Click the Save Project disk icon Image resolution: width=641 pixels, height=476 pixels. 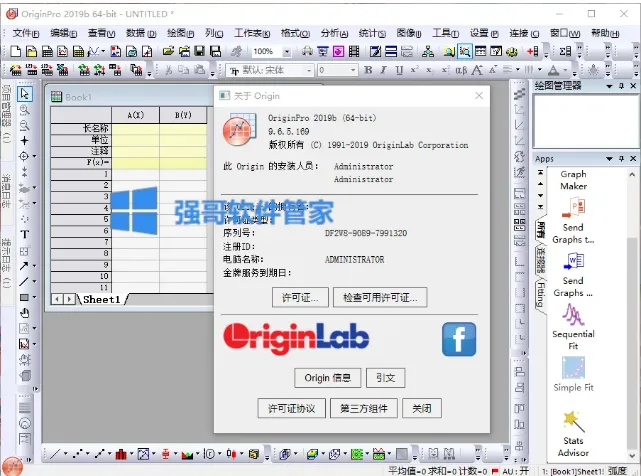[199, 52]
